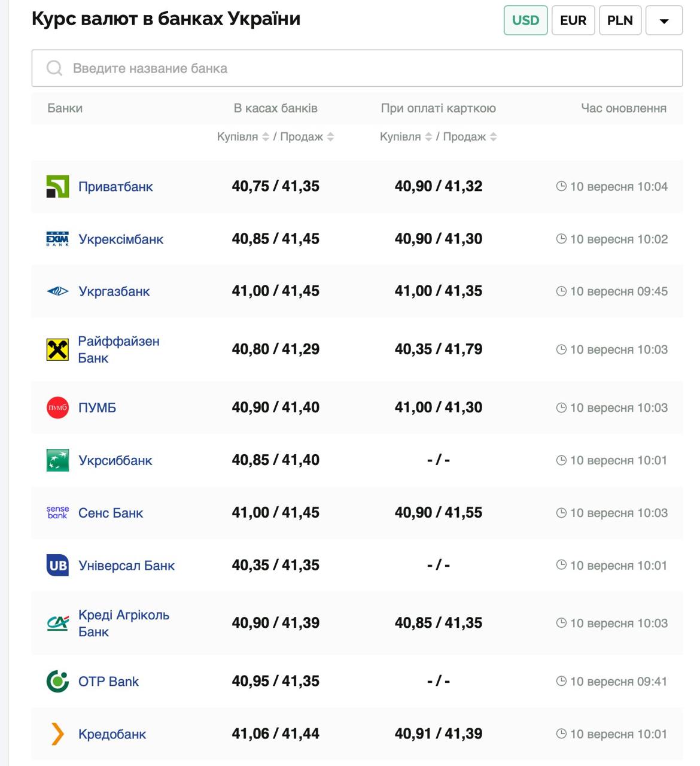
Task: Open the Сенс Банк link
Action: point(111,513)
